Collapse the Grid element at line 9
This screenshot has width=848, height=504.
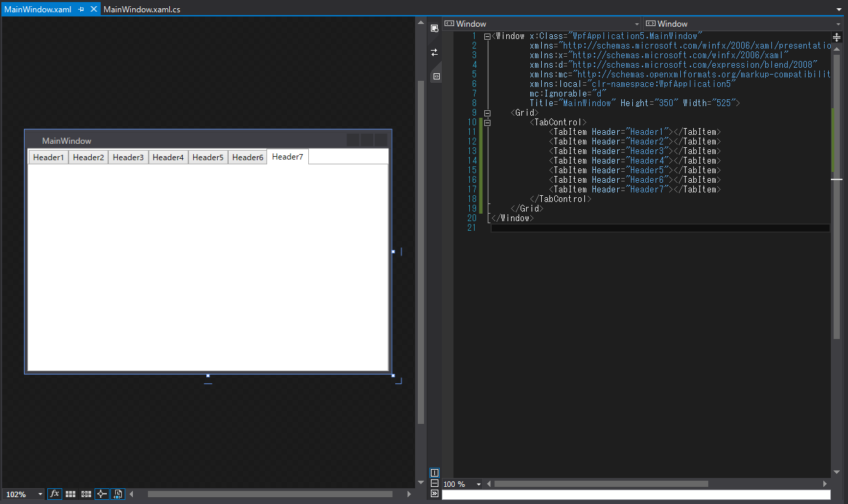[486, 112]
